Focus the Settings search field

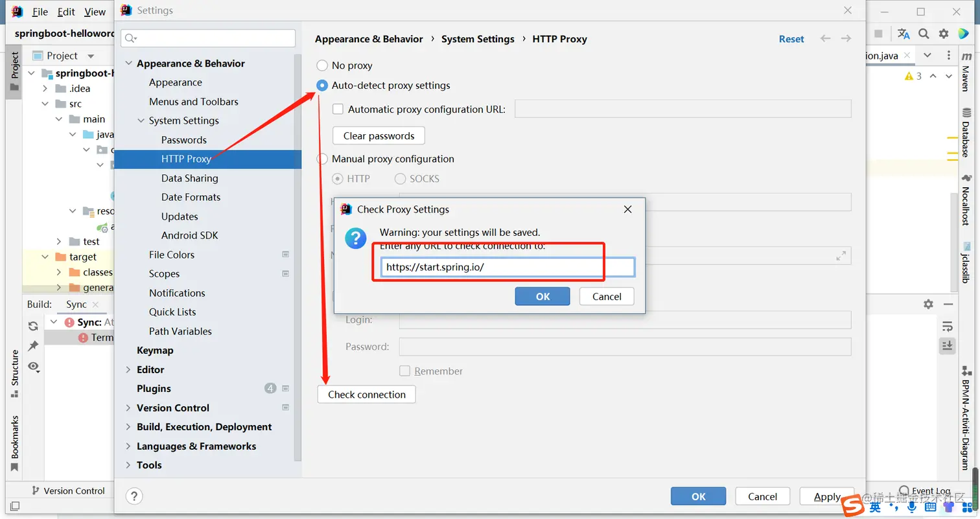coord(208,38)
